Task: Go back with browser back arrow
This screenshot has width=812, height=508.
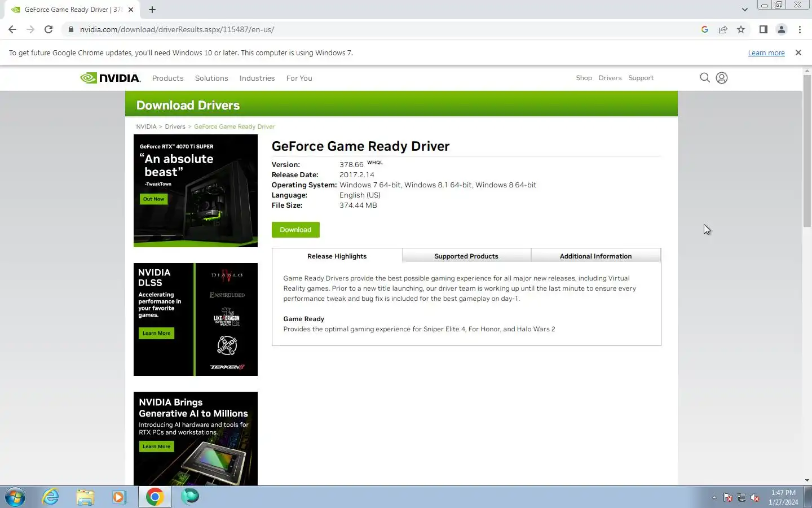Action: [x=12, y=29]
